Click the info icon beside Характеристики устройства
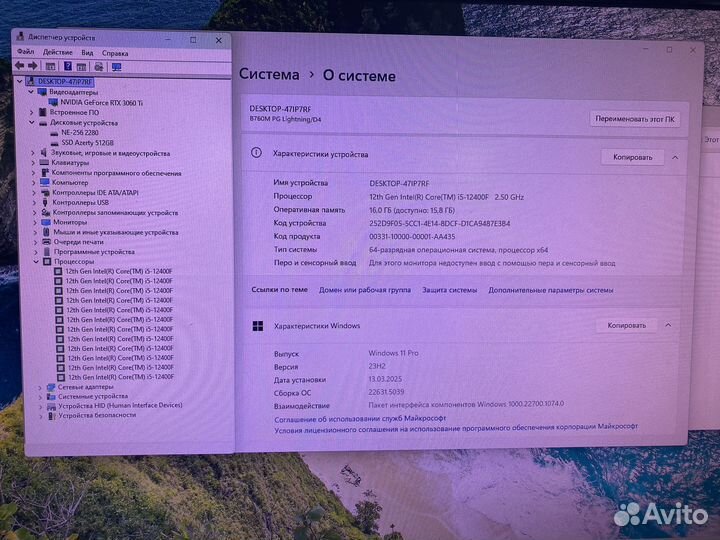The width and height of the screenshot is (720, 540). [x=256, y=153]
